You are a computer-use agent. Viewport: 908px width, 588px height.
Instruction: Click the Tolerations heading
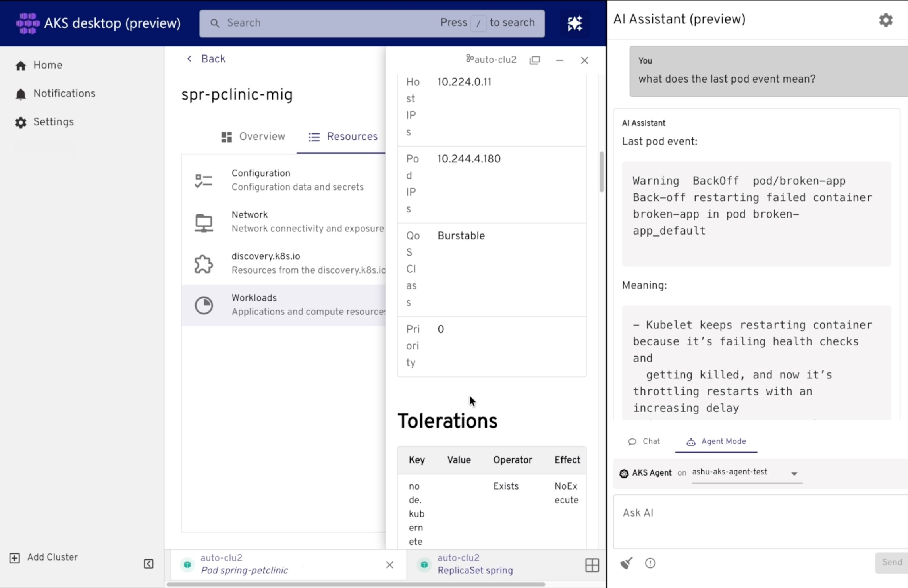coord(447,421)
